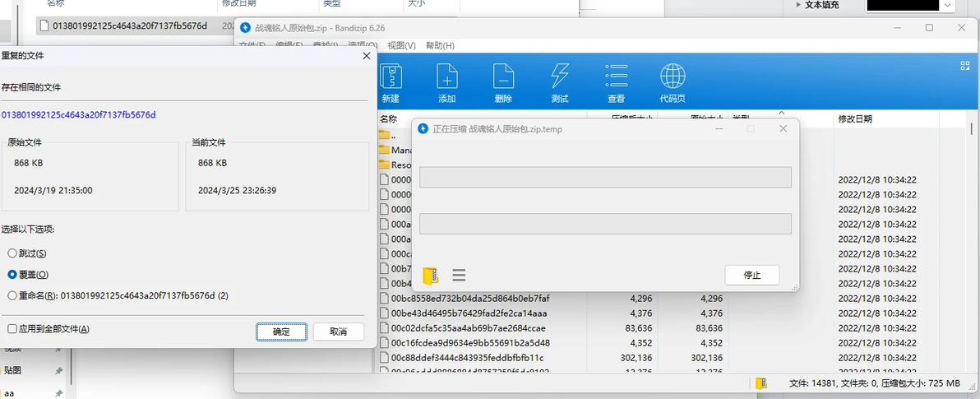Open the 选项(O) menu in Bandizip
The image size is (980, 399).
point(363,45)
